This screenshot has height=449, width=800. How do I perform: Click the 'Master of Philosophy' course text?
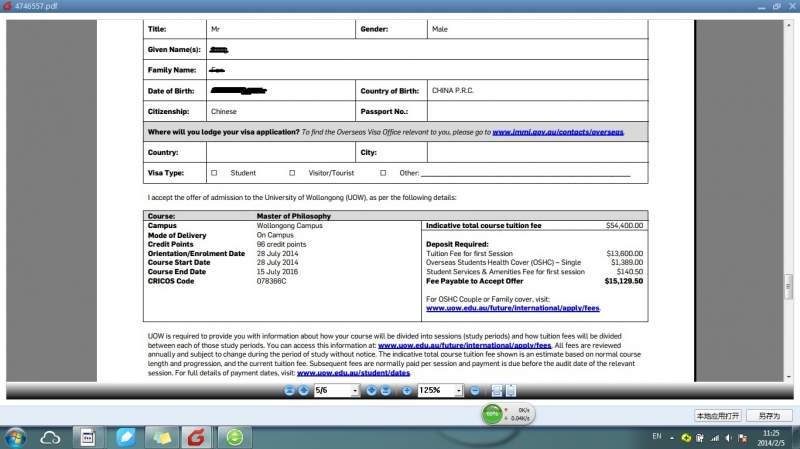click(x=293, y=216)
